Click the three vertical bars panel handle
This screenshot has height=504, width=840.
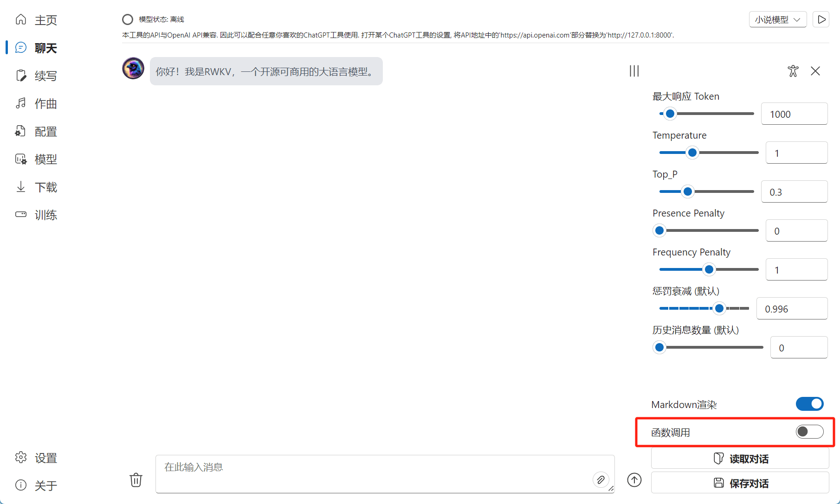pyautogui.click(x=634, y=71)
